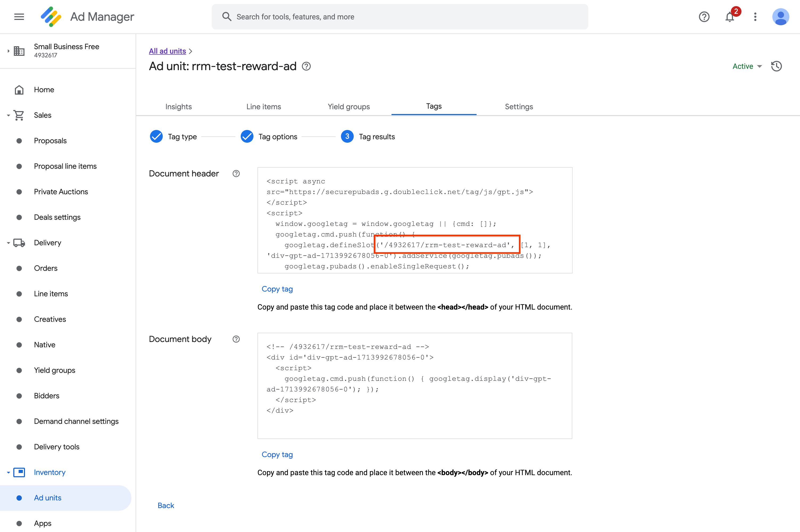Image resolution: width=800 pixels, height=532 pixels.
Task: Collapse the Delivery section arrow
Action: coord(8,243)
